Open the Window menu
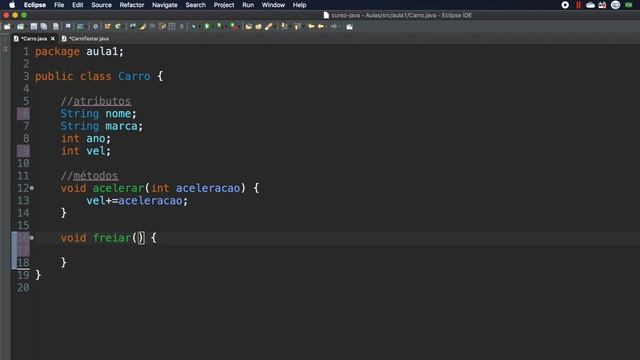Image resolution: width=640 pixels, height=360 pixels. click(273, 5)
